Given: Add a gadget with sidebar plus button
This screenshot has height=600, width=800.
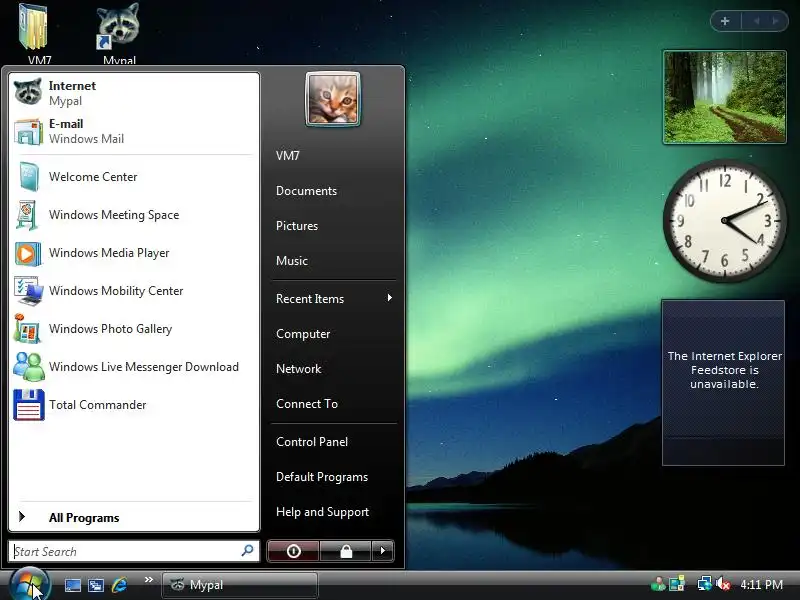Looking at the screenshot, I should click(725, 21).
